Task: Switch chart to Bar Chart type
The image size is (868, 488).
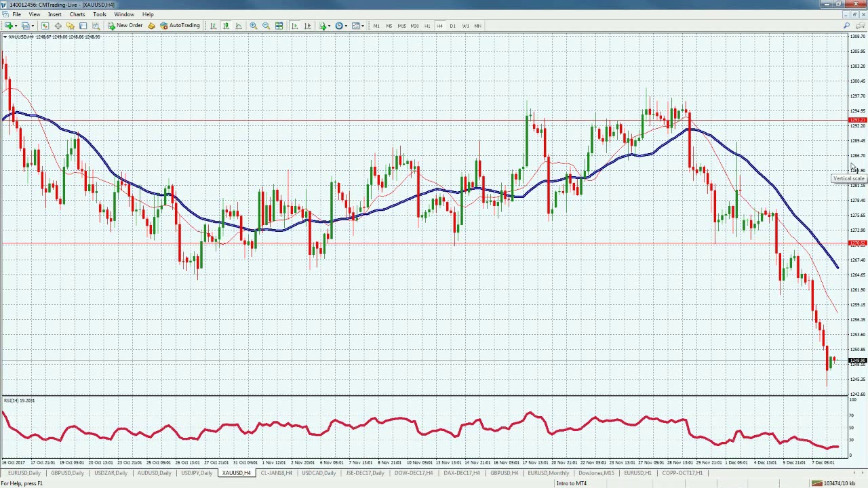Action: point(213,26)
